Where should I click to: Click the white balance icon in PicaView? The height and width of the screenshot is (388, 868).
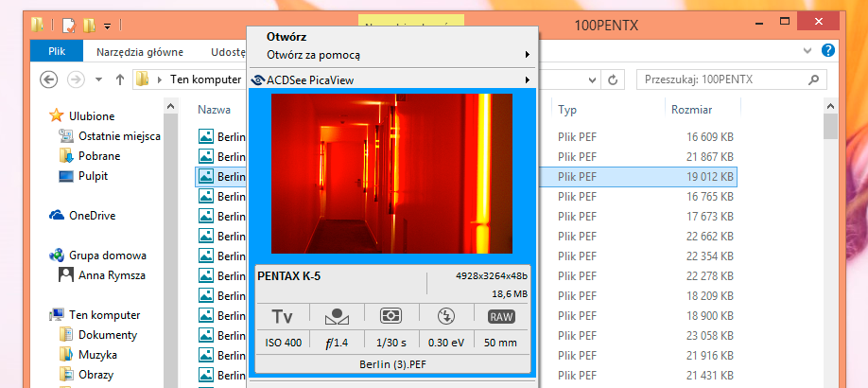tap(337, 316)
